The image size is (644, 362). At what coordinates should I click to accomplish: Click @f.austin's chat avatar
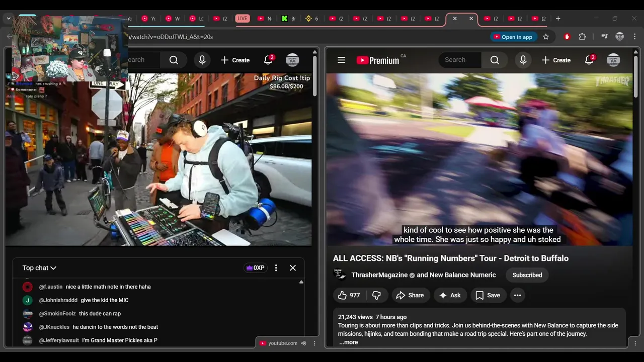tap(28, 287)
